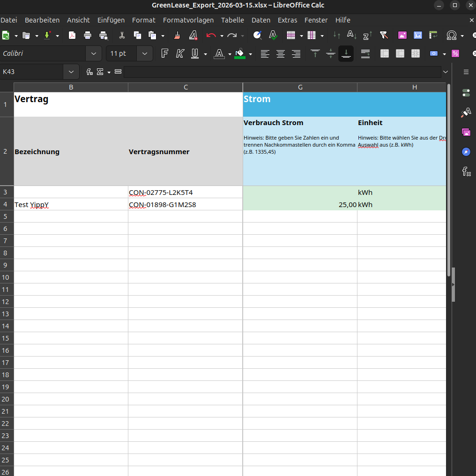Open the Styles sidebar panel

pyautogui.click(x=466, y=112)
